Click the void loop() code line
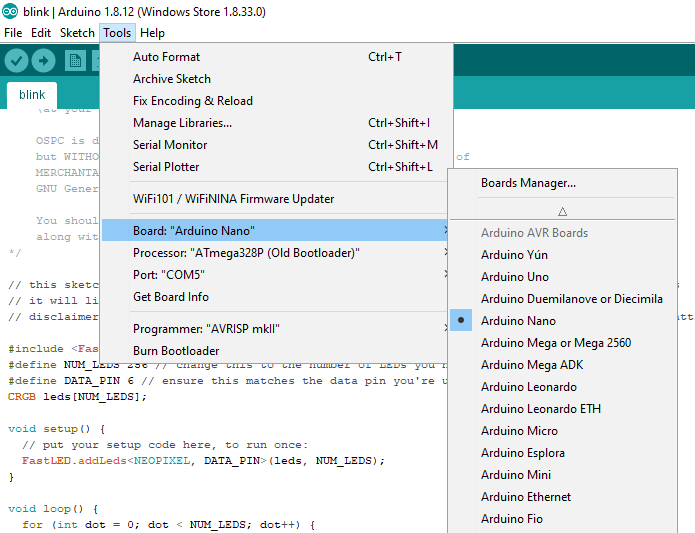Screen dimensions: 695x533 click(x=53, y=509)
